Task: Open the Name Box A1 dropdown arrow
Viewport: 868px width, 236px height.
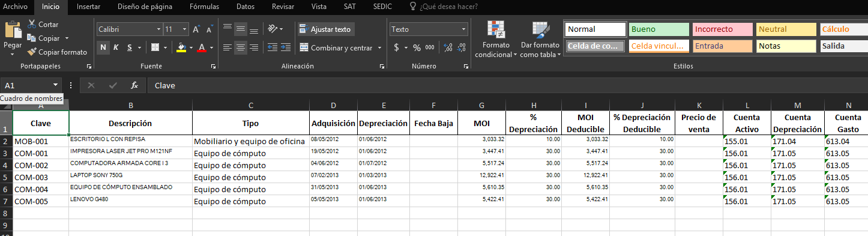Action: pyautogui.click(x=55, y=86)
